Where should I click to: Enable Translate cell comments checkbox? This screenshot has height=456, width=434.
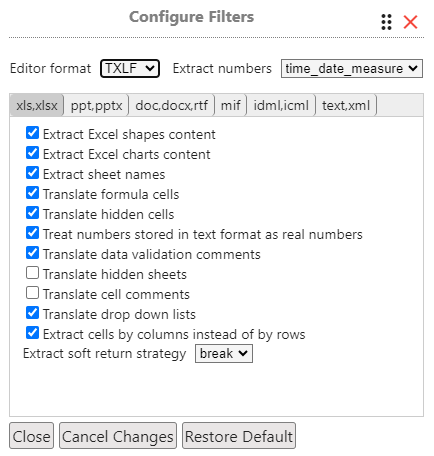click(x=32, y=293)
